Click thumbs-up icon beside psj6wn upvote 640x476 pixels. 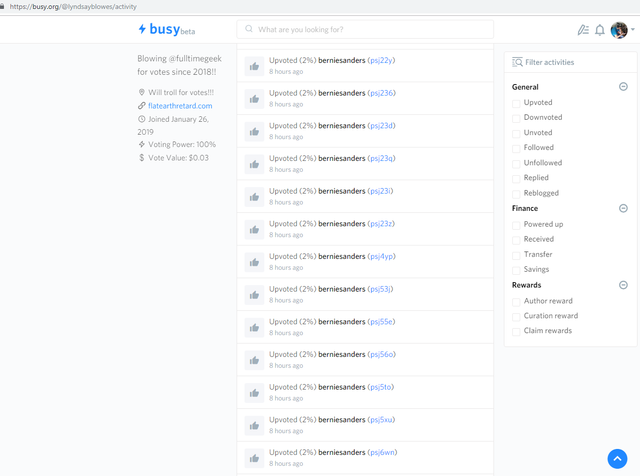pyautogui.click(x=254, y=458)
